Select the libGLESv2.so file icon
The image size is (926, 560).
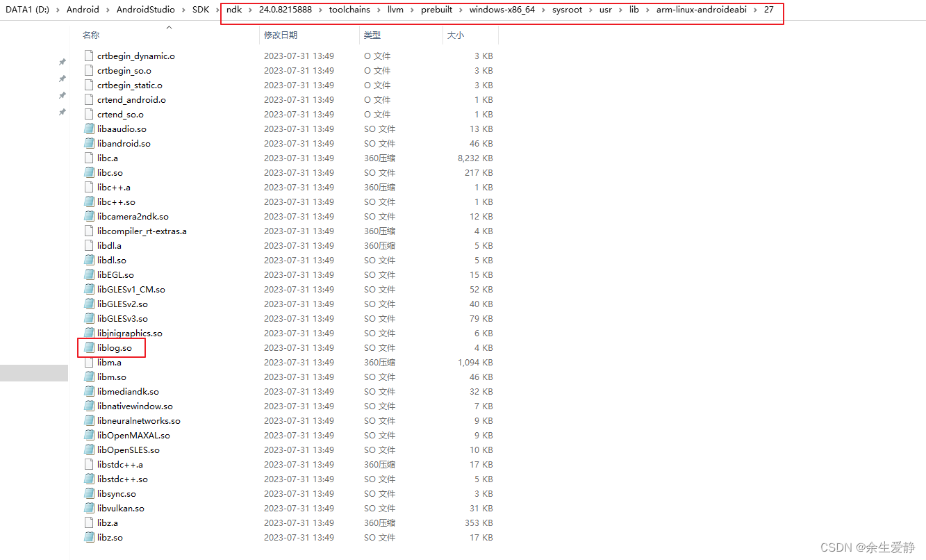pos(88,304)
